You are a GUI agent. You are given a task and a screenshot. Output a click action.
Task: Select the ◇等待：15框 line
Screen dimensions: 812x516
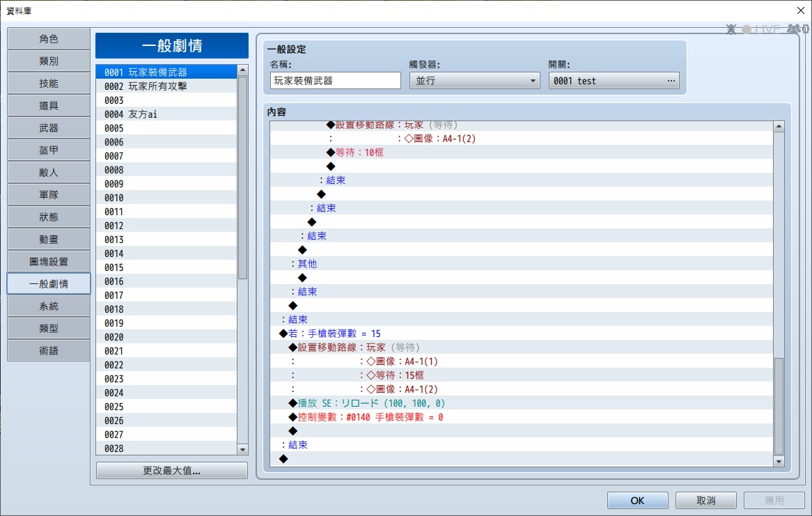click(x=522, y=375)
